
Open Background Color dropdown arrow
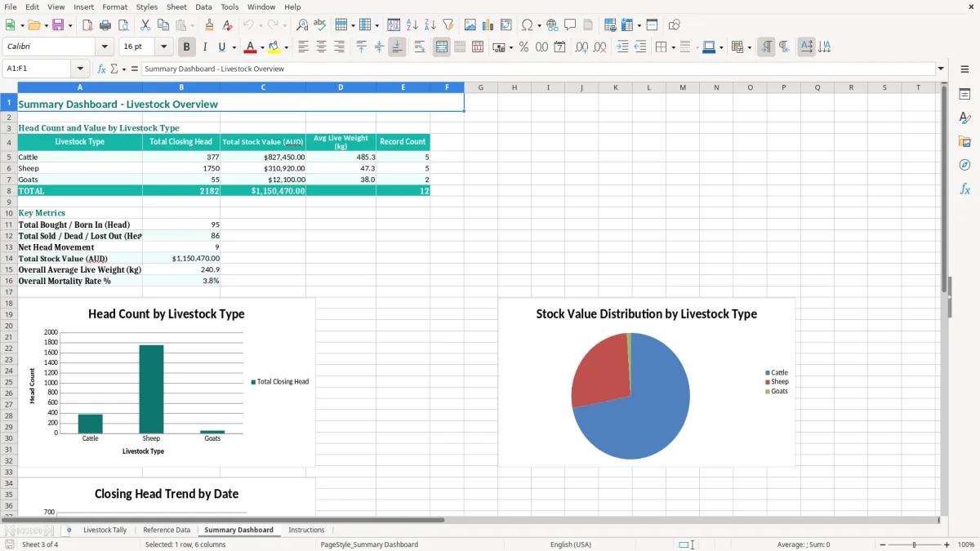pos(286,47)
